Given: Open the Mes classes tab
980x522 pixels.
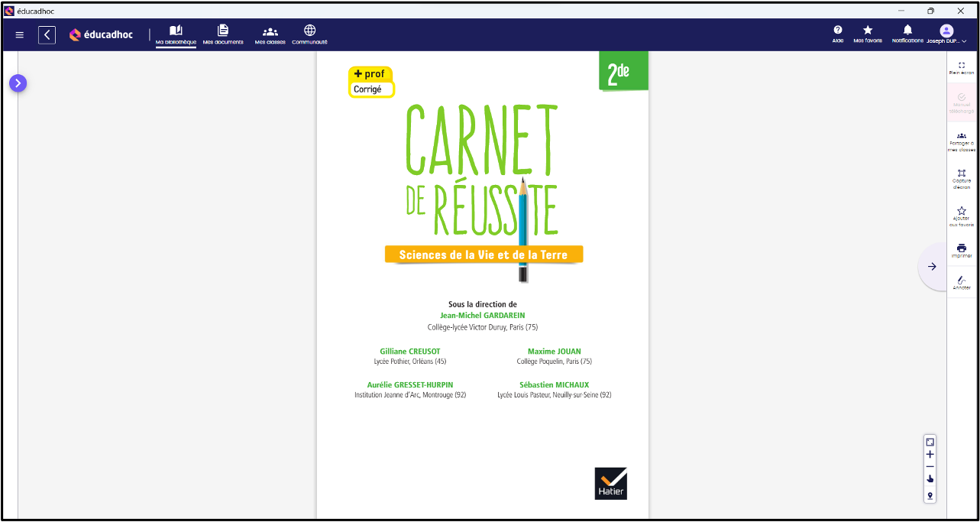Looking at the screenshot, I should 270,34.
